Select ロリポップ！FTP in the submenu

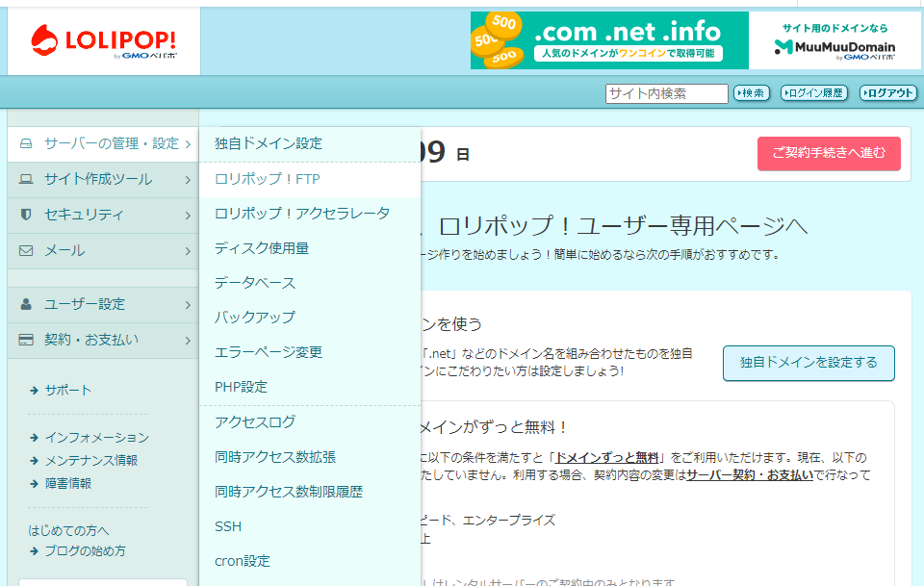tap(310, 179)
